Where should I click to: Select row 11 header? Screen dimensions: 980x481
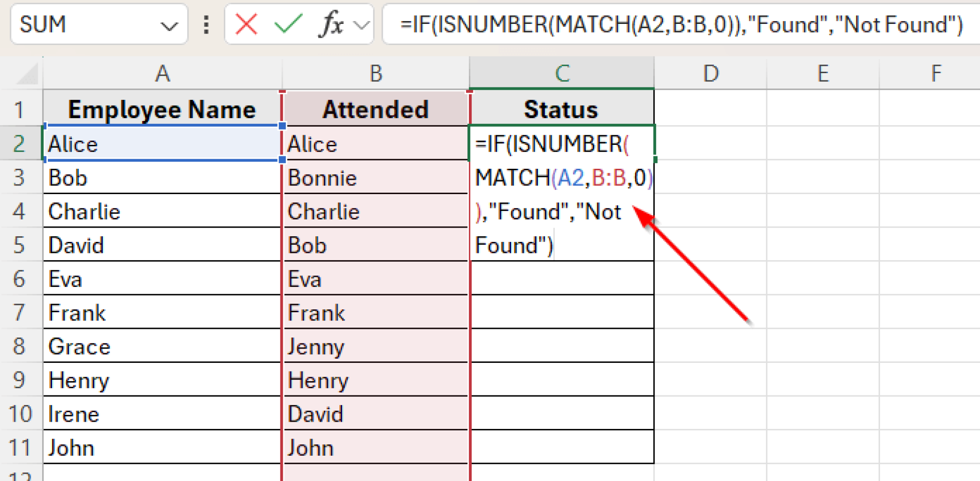pyautogui.click(x=20, y=448)
